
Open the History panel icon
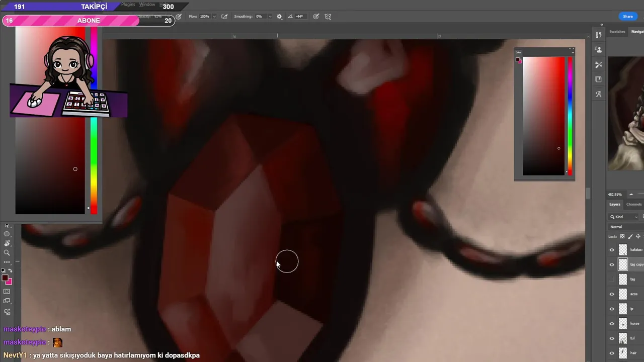(598, 35)
